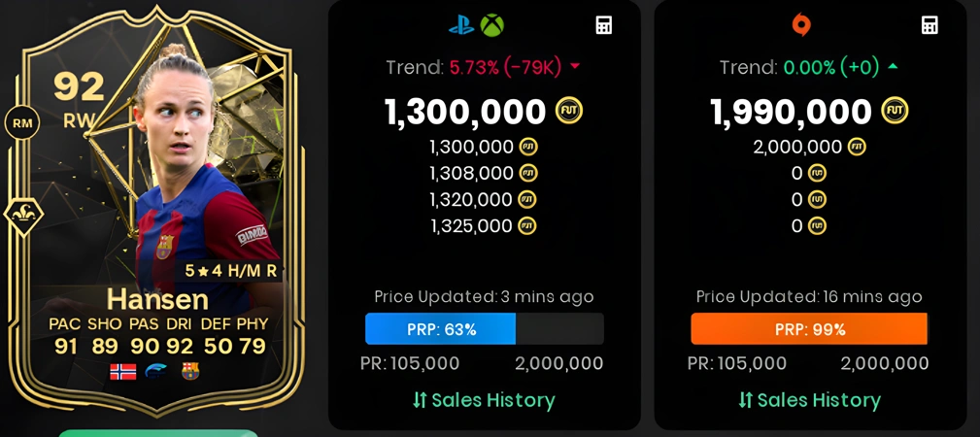Image resolution: width=980 pixels, height=437 pixels.
Task: Click the PlayStation platform icon
Action: click(462, 25)
